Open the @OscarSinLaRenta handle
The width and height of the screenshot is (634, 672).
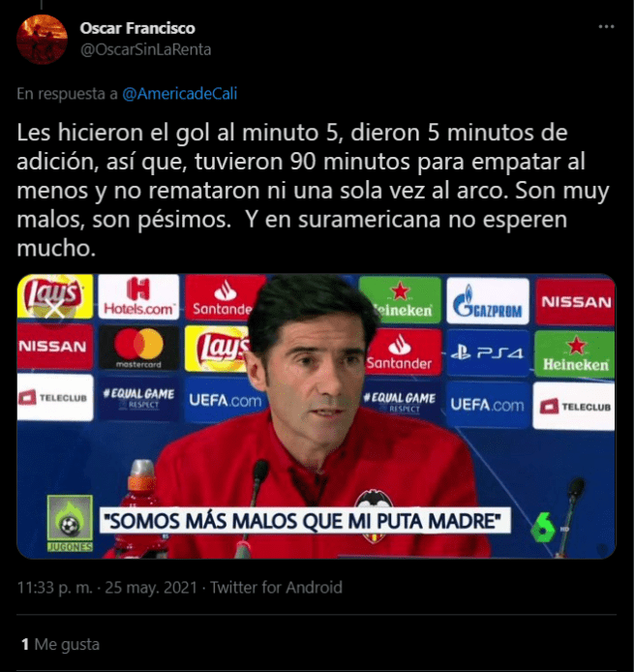(x=145, y=49)
